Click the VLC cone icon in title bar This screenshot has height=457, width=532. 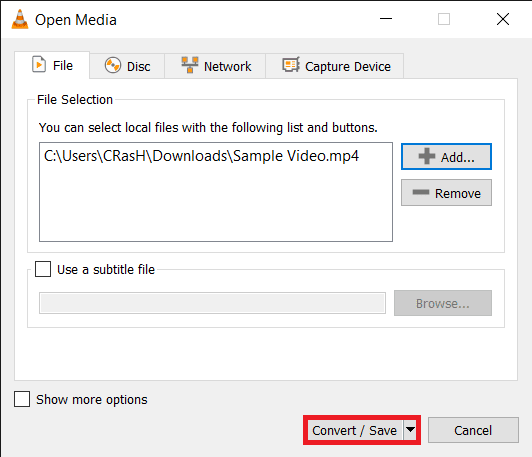20,19
